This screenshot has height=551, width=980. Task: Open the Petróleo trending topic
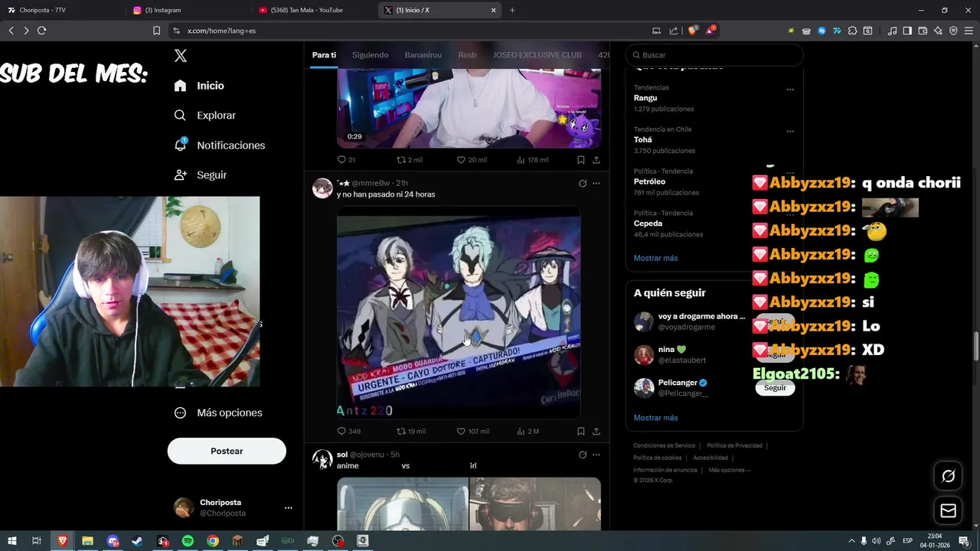click(649, 182)
